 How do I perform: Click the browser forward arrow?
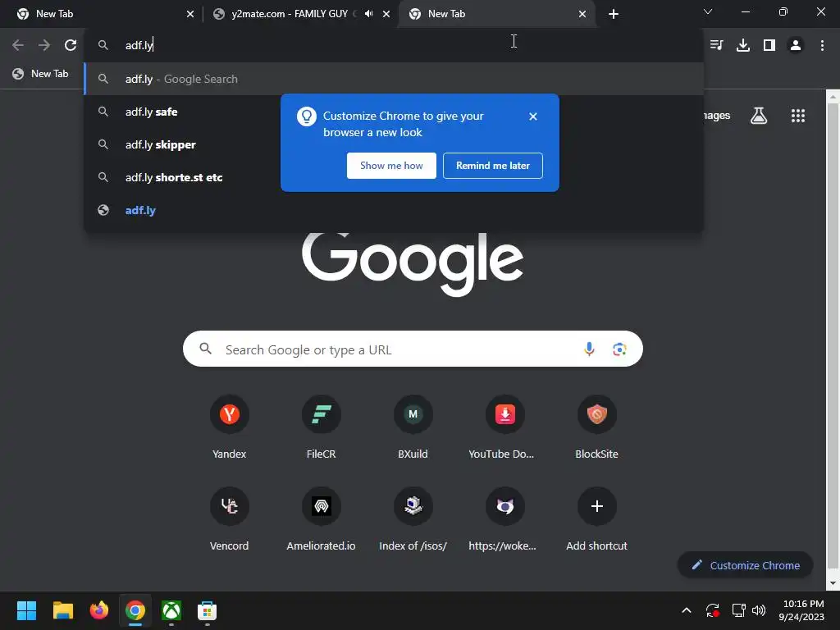point(44,45)
